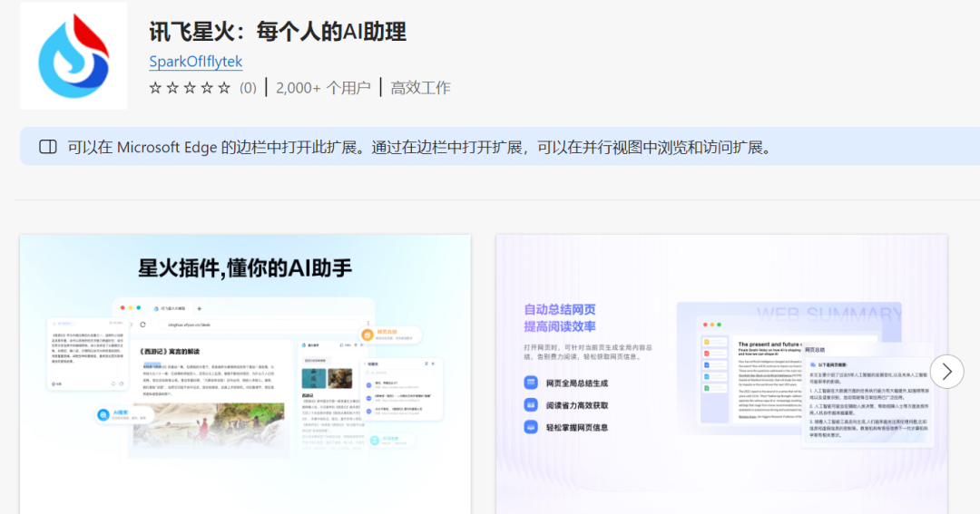Click the 网页全局总结生成 feature icon

pyautogui.click(x=531, y=383)
